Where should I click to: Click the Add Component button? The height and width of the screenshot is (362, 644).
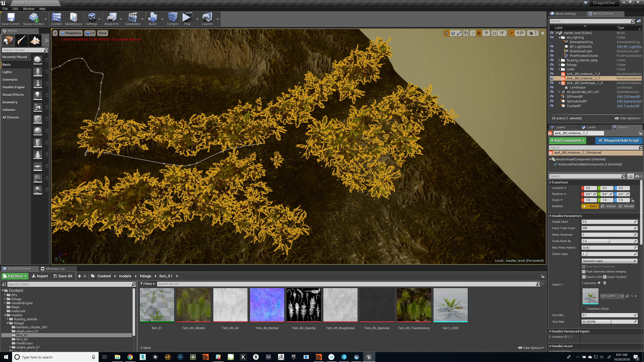coord(567,140)
